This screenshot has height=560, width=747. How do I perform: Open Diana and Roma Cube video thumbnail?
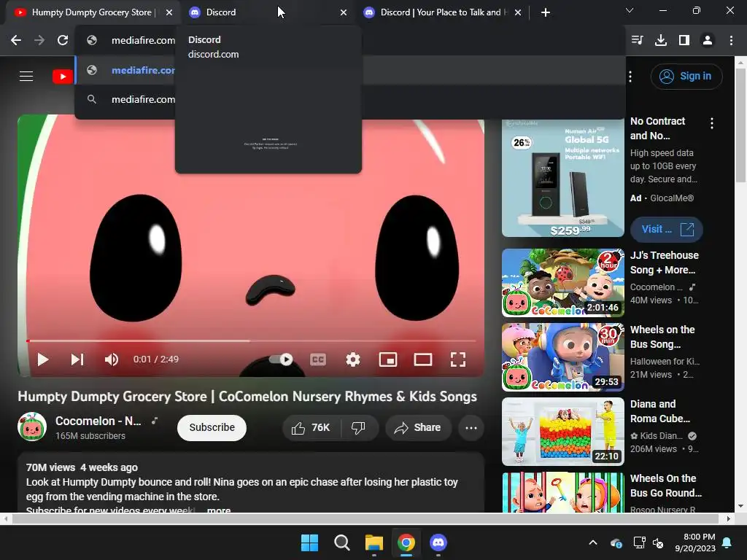[x=562, y=432]
